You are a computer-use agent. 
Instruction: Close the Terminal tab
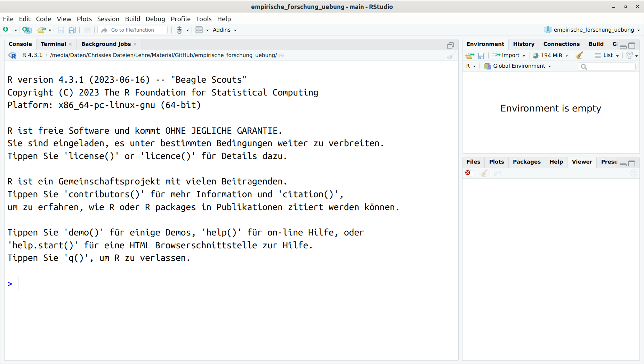[70, 44]
